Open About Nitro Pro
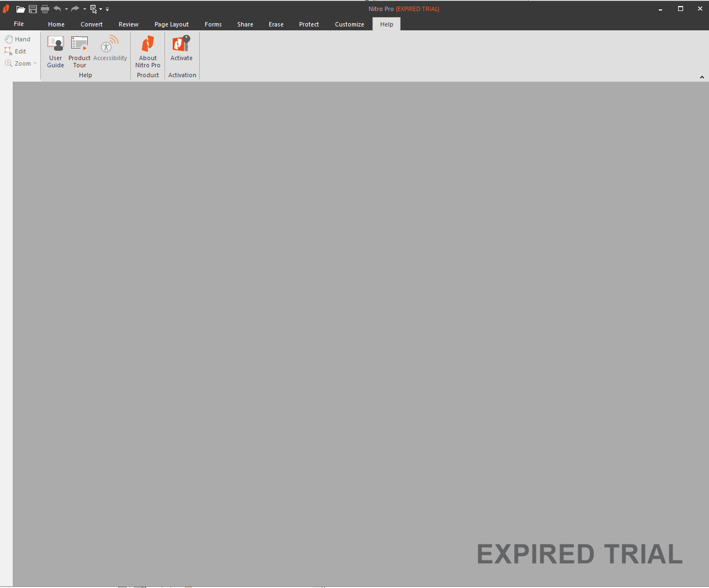This screenshot has height=588, width=709. point(148,52)
